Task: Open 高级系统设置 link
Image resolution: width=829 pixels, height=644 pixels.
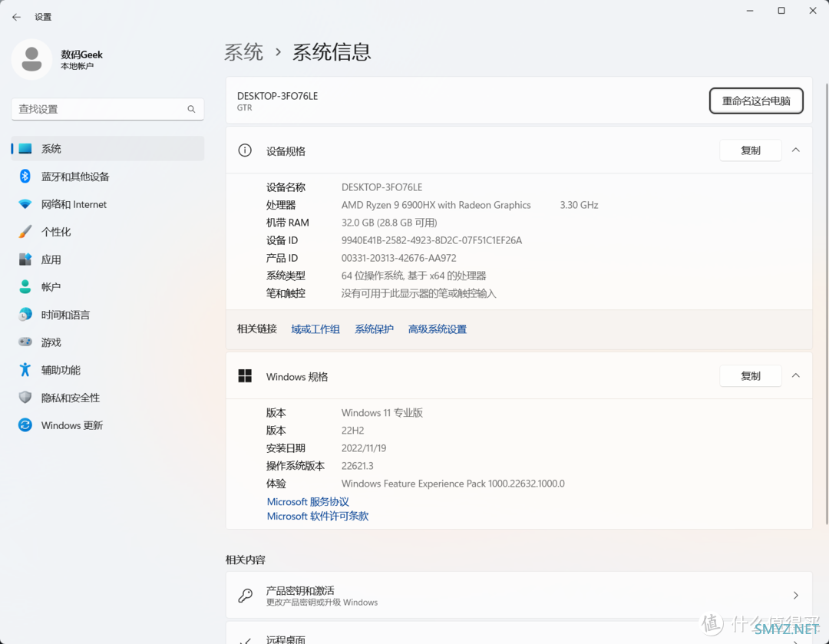Action: [x=438, y=329]
